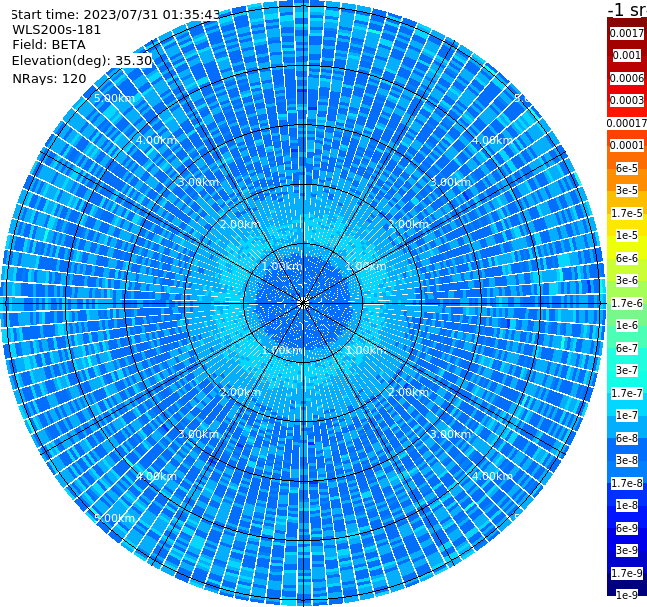Select the upper-left '4.00km' range label

pos(156,140)
